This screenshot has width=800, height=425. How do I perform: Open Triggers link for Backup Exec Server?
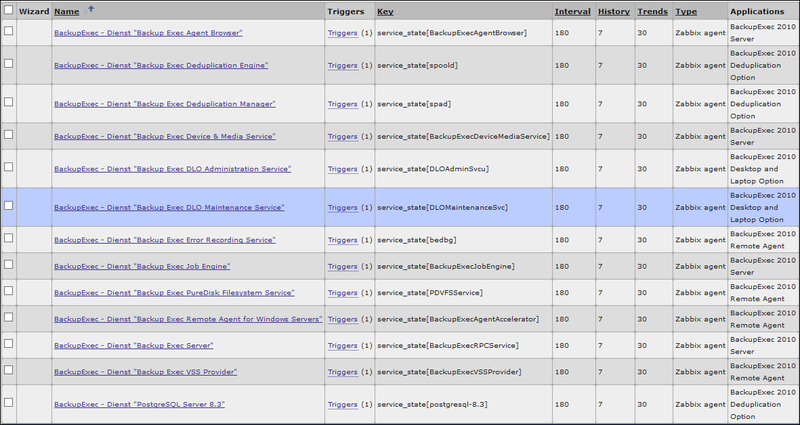342,345
